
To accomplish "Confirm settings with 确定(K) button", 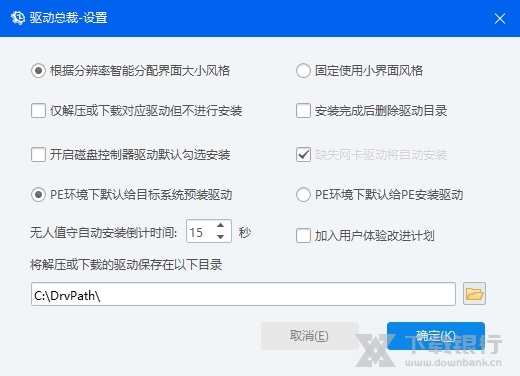I will 436,336.
